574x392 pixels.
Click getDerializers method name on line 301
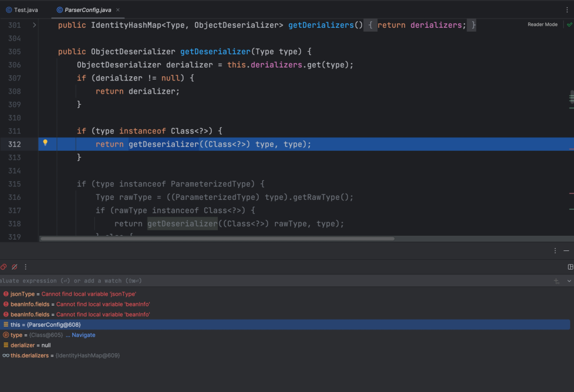[321, 25]
